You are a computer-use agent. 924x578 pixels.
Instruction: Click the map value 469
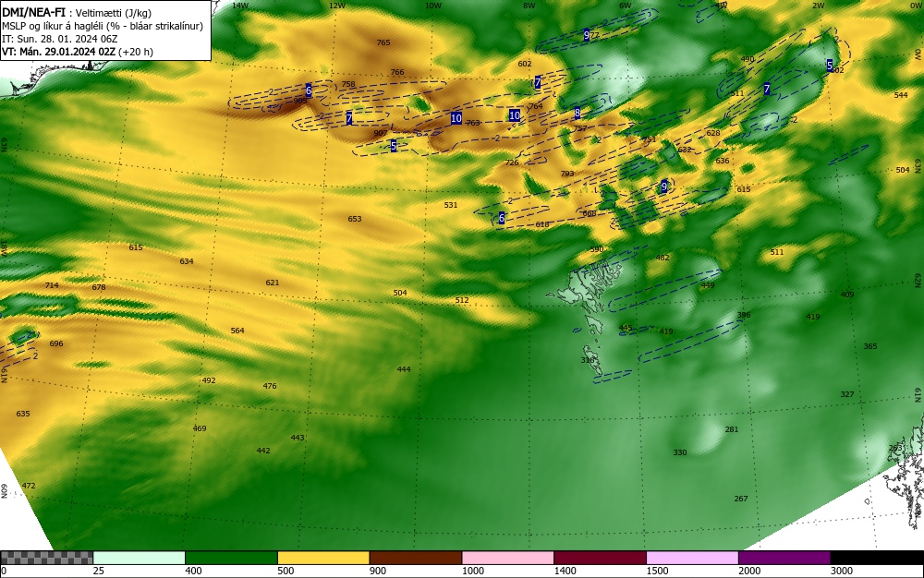point(200,428)
